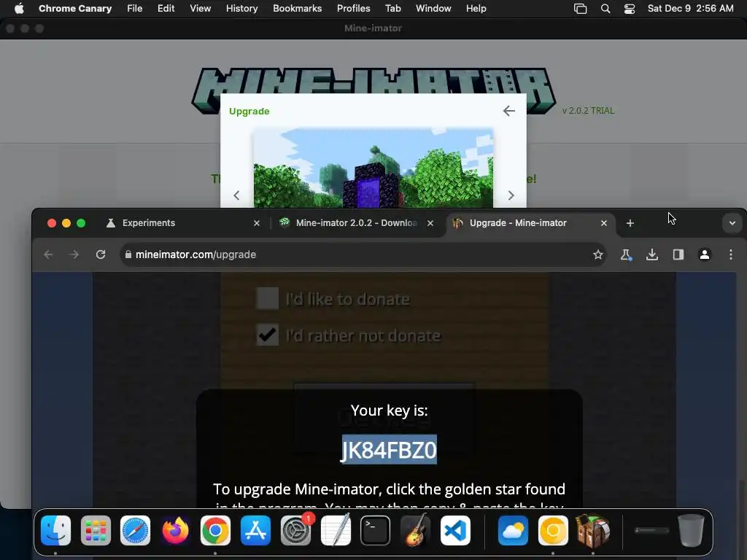Open Chrome profile avatar menu
The width and height of the screenshot is (747, 560).
click(705, 254)
